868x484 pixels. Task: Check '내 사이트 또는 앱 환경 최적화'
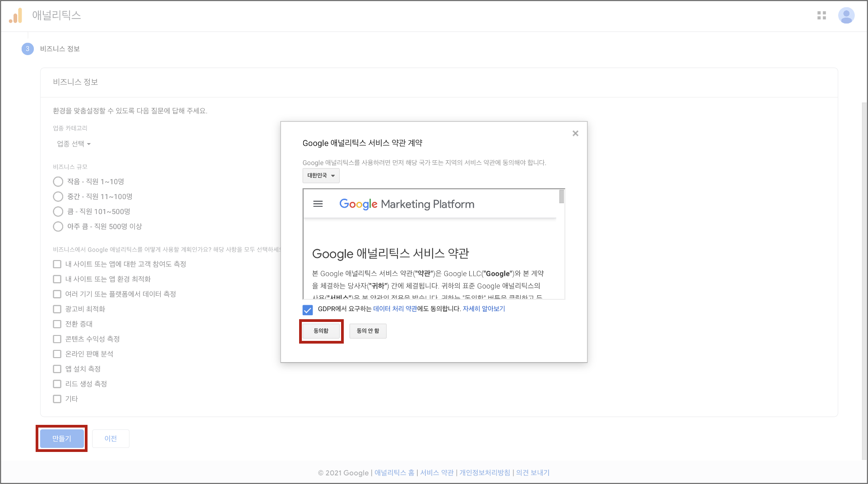coord(57,279)
